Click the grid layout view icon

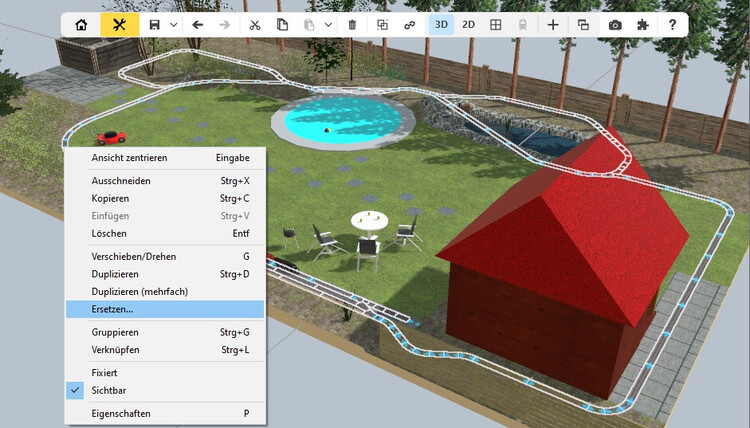click(x=496, y=25)
